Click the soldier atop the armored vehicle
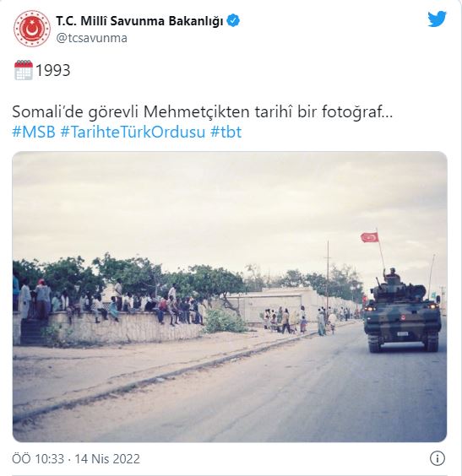The width and height of the screenshot is (462, 476). (x=392, y=275)
